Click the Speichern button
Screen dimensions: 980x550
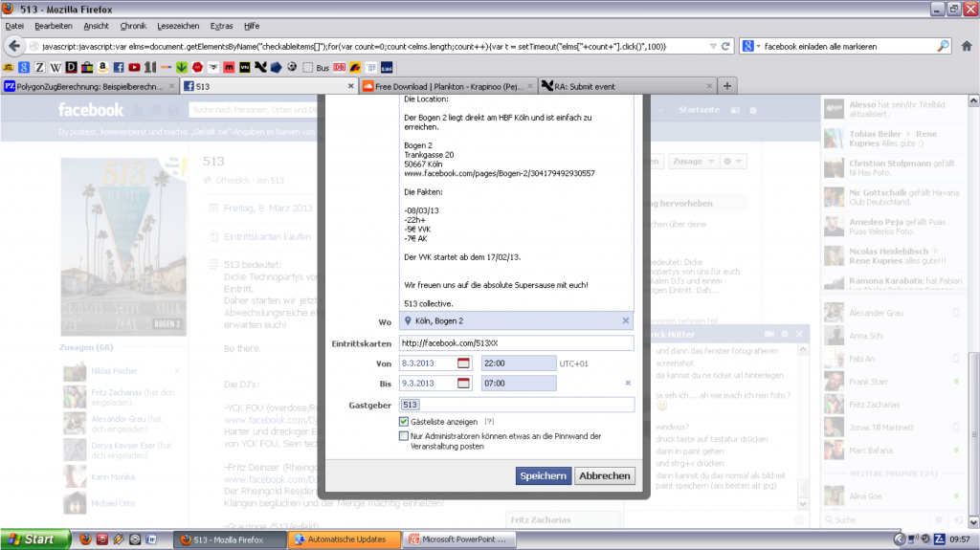544,475
